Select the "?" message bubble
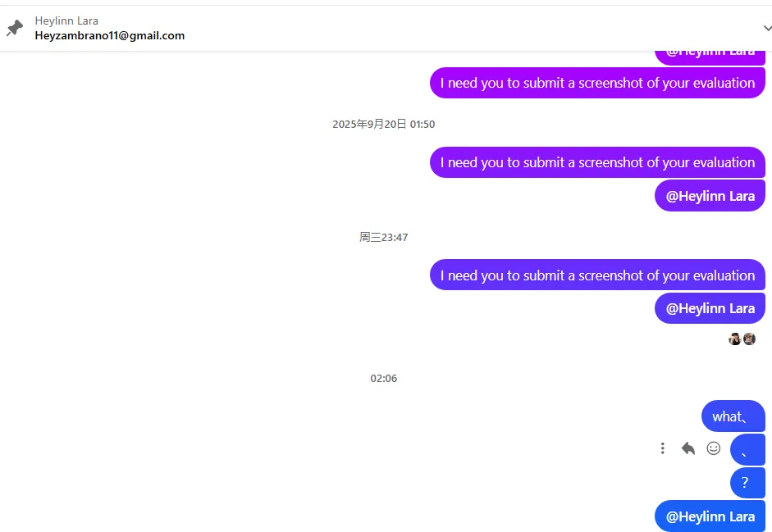Screen dimensions: 772x532 click(x=747, y=483)
